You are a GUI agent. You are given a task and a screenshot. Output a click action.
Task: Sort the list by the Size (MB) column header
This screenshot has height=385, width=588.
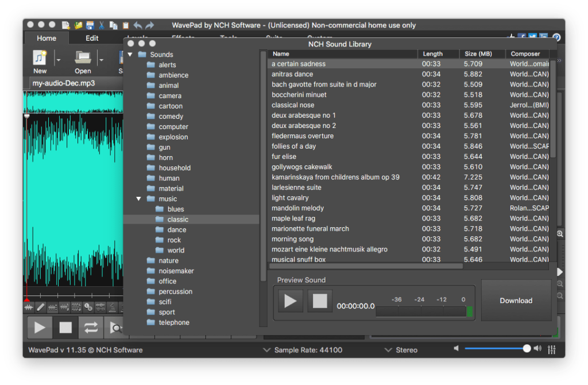(x=482, y=54)
